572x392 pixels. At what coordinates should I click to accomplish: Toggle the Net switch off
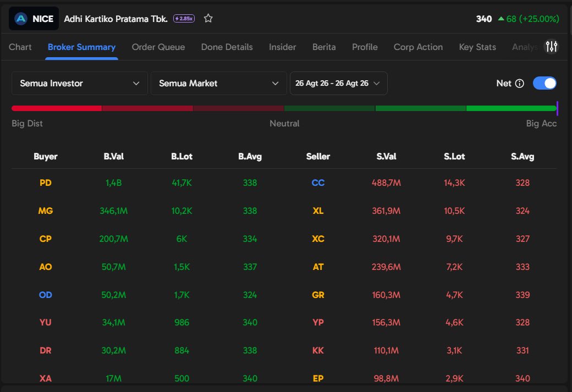544,83
